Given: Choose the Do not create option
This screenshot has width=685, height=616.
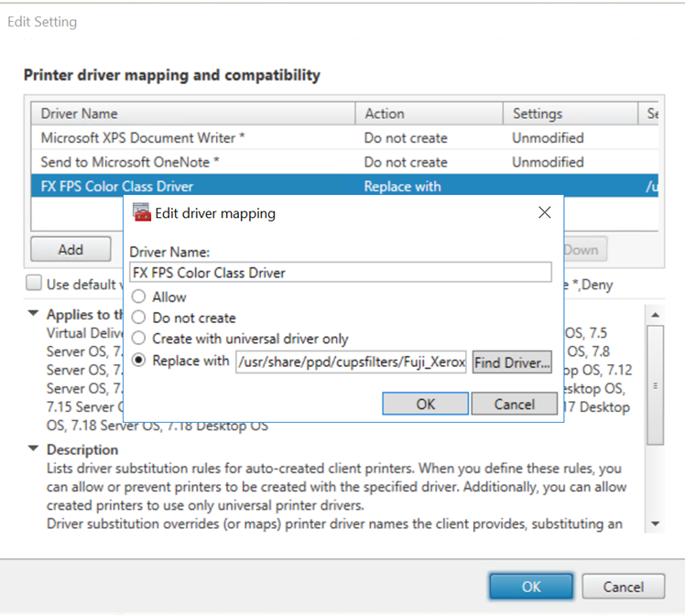Looking at the screenshot, I should coord(138,318).
